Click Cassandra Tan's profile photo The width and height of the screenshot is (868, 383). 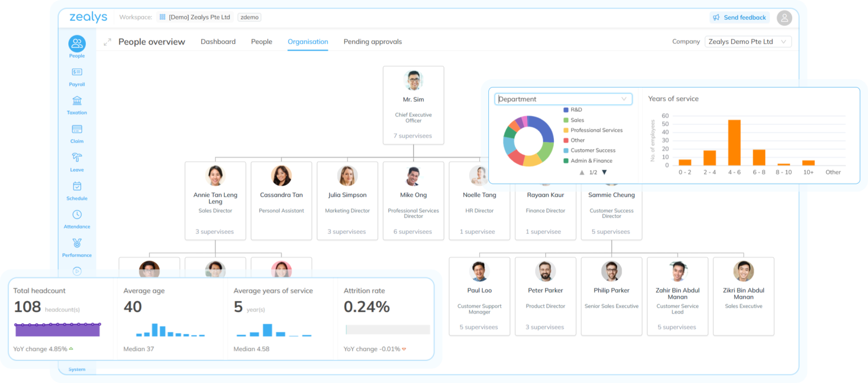pos(281,176)
